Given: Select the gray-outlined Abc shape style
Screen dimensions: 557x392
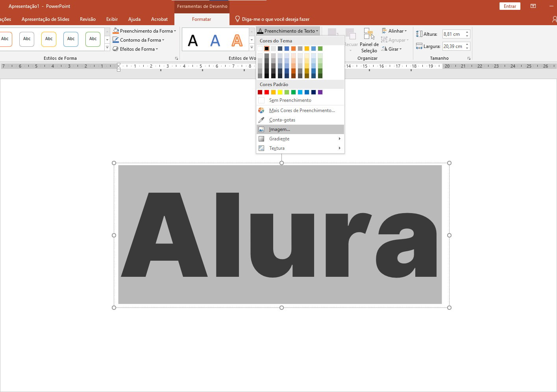Looking at the screenshot, I should [x=27, y=39].
